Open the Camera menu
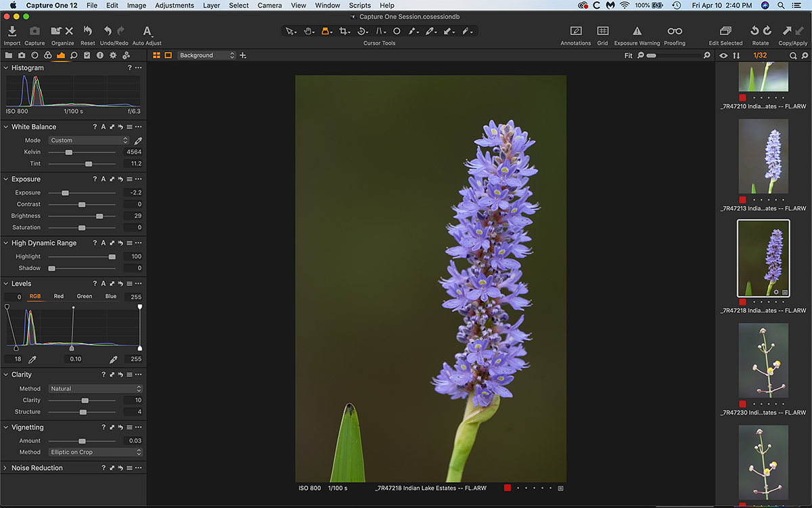This screenshot has height=508, width=812. (269, 5)
